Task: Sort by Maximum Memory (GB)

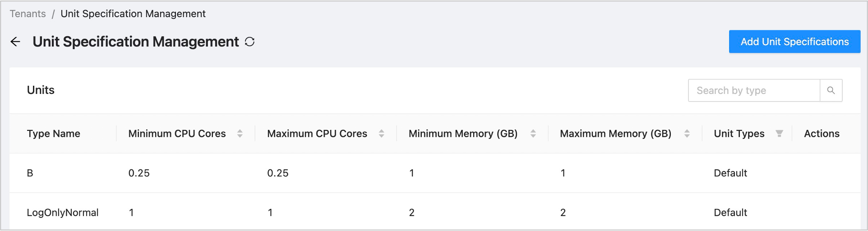Action: [687, 134]
